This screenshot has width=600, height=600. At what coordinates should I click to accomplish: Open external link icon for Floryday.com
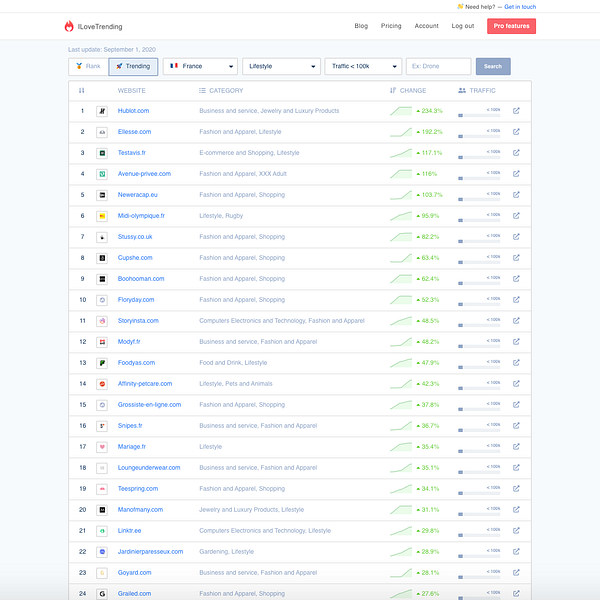[516, 300]
